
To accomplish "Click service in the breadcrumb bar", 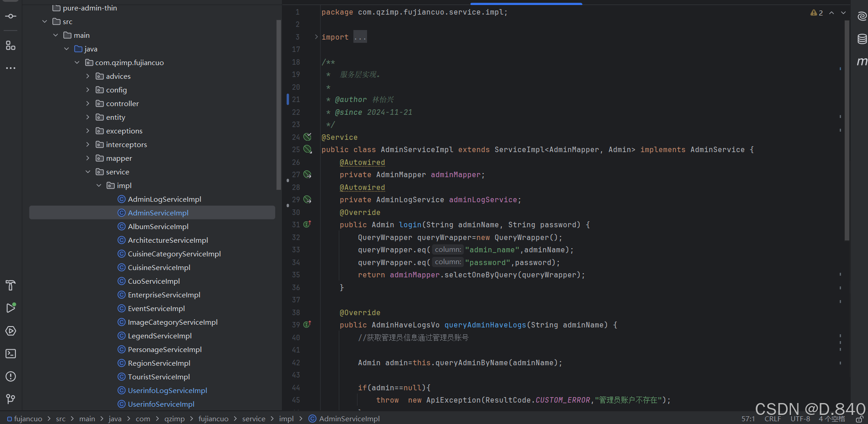I will (x=254, y=419).
